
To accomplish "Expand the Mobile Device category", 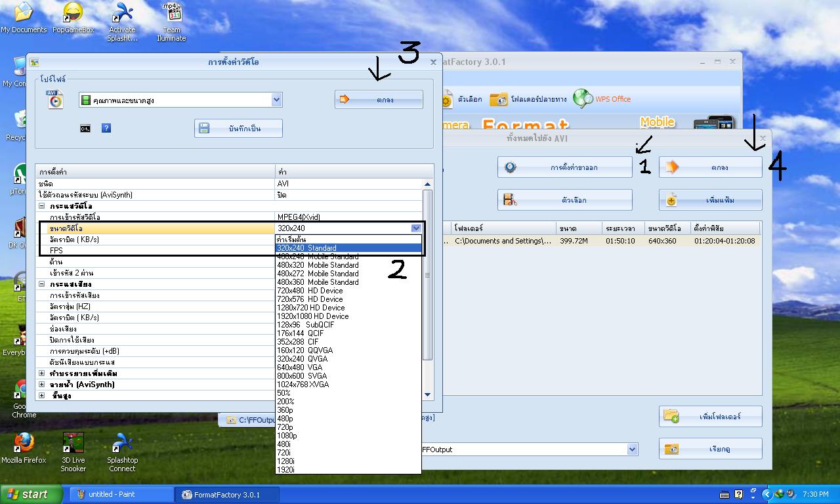I will click(658, 122).
